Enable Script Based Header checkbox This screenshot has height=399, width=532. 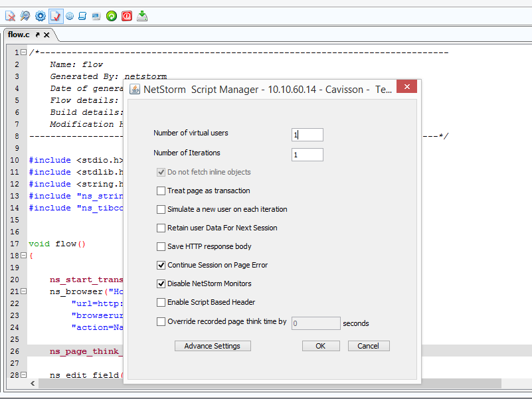[161, 302]
